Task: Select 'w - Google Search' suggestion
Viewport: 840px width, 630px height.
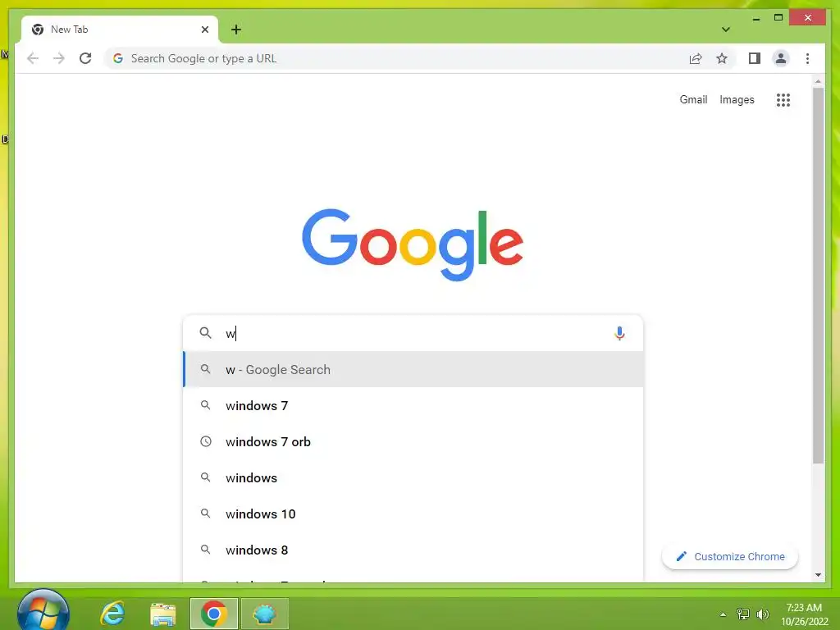Action: (413, 370)
